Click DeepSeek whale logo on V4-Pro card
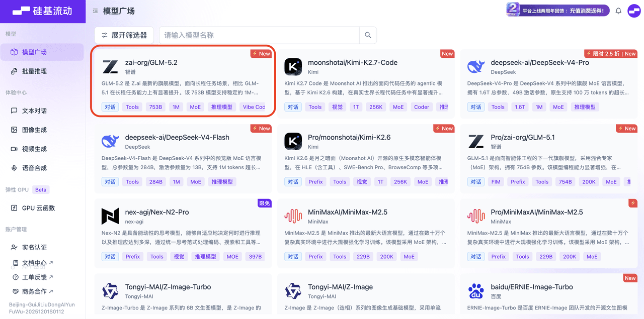This screenshot has width=644, height=319. coord(476,67)
